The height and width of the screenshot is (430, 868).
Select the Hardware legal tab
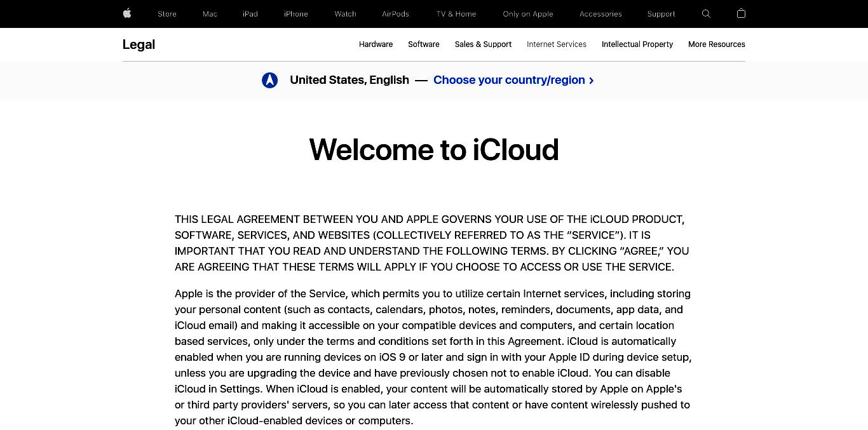pyautogui.click(x=376, y=44)
